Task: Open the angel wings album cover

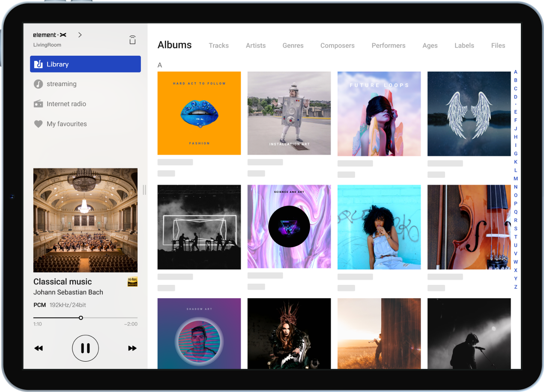Action: pos(469,114)
